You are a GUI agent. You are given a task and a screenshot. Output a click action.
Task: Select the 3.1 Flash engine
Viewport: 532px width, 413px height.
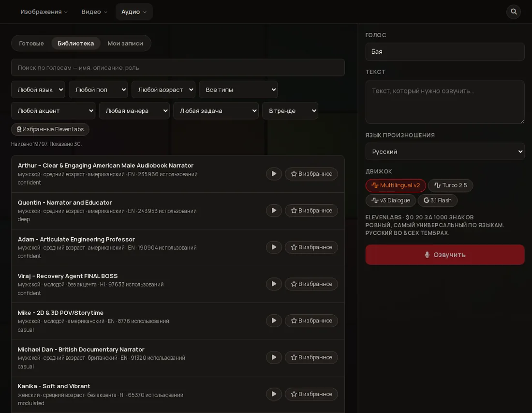click(x=437, y=200)
